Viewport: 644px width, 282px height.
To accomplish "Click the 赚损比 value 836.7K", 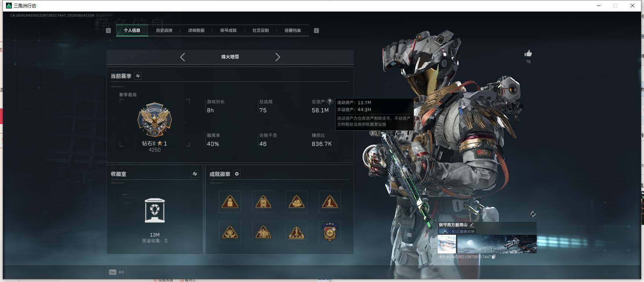I will (x=322, y=144).
